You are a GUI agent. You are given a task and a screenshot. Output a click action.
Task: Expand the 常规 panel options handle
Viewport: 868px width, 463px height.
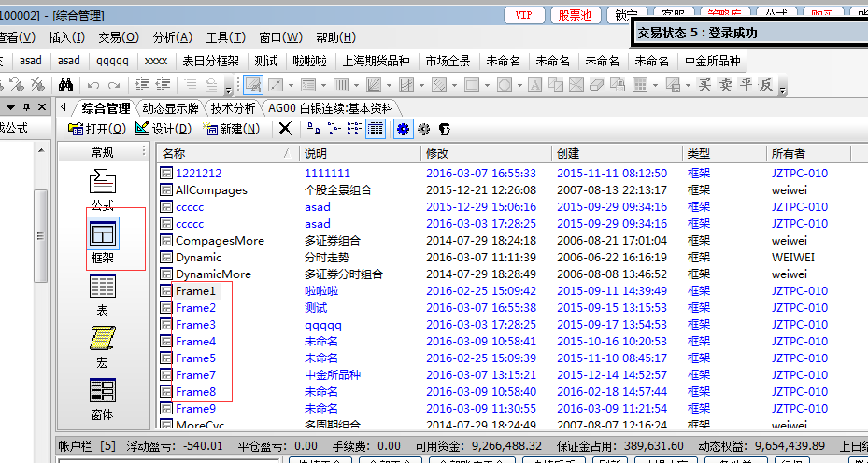point(143,152)
